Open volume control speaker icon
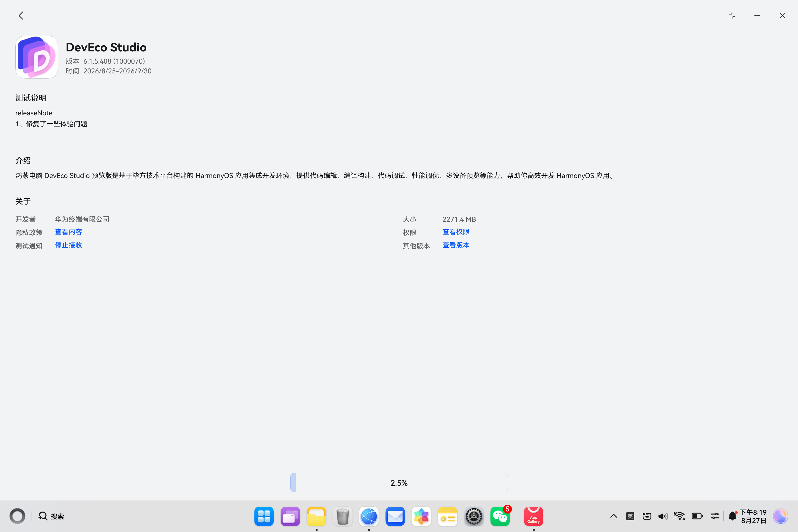 click(x=663, y=516)
